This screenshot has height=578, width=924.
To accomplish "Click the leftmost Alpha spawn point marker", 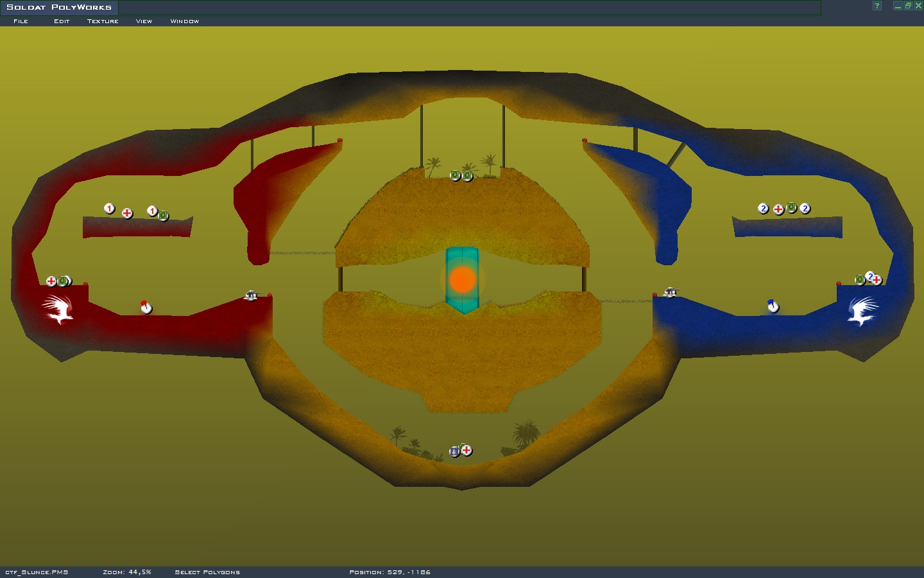I will tap(109, 209).
